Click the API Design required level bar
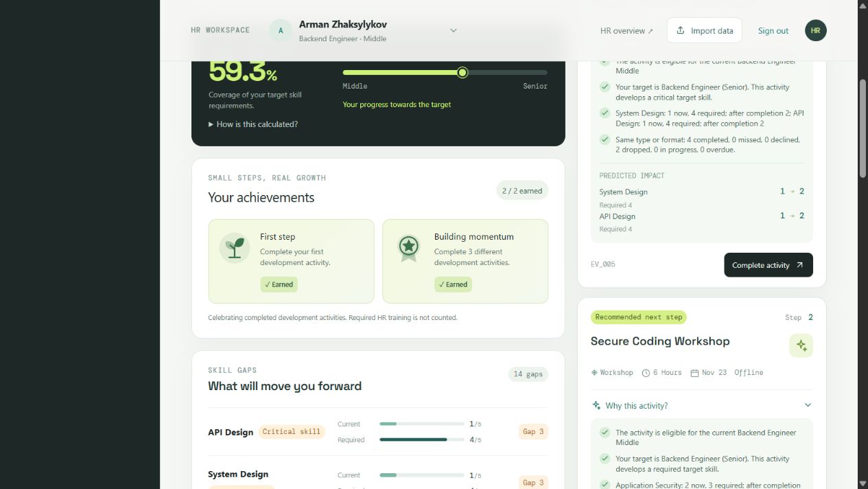The height and width of the screenshot is (489, 868). point(421,440)
